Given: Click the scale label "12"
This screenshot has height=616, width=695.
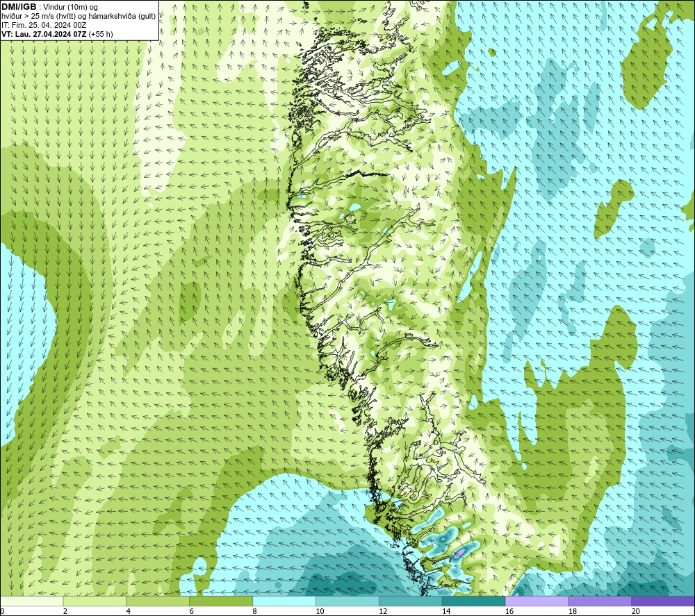Looking at the screenshot, I should point(383,611).
